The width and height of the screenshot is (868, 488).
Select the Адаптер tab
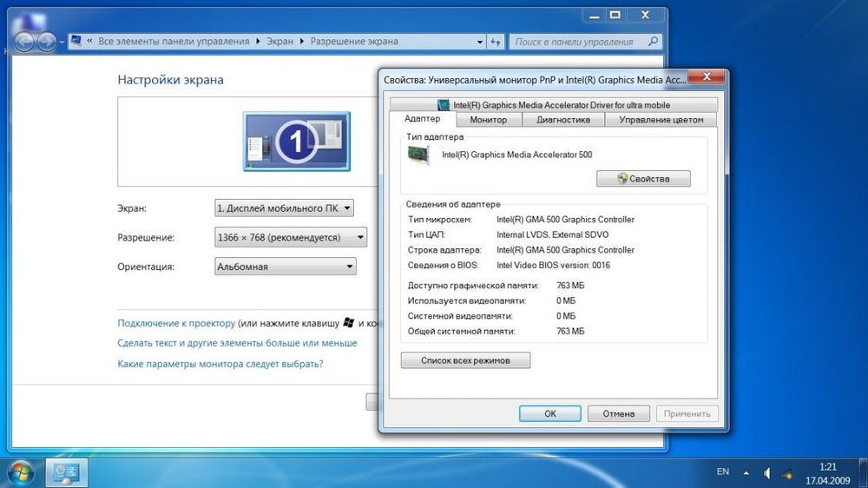coord(423,119)
